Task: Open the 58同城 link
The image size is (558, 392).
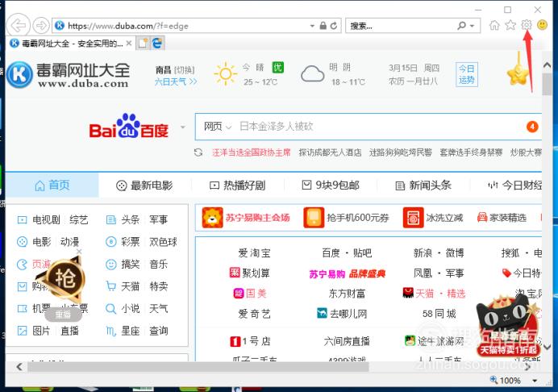Action: [x=439, y=314]
